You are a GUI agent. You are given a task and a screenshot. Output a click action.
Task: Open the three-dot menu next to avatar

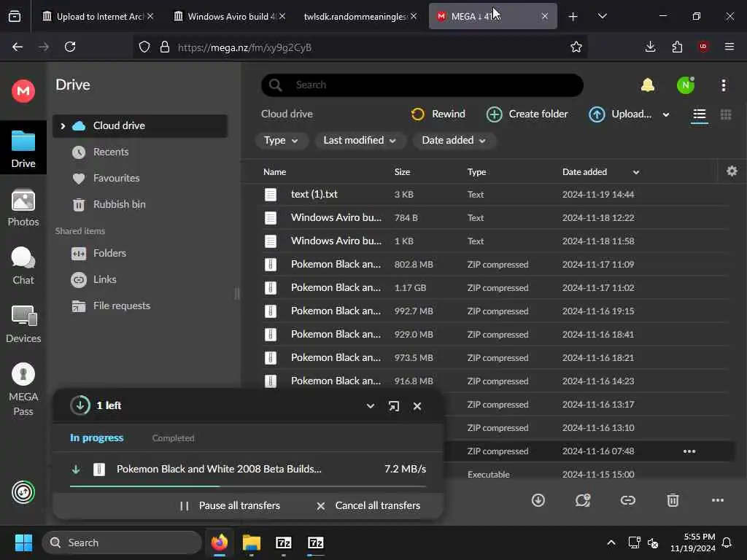coord(723,85)
